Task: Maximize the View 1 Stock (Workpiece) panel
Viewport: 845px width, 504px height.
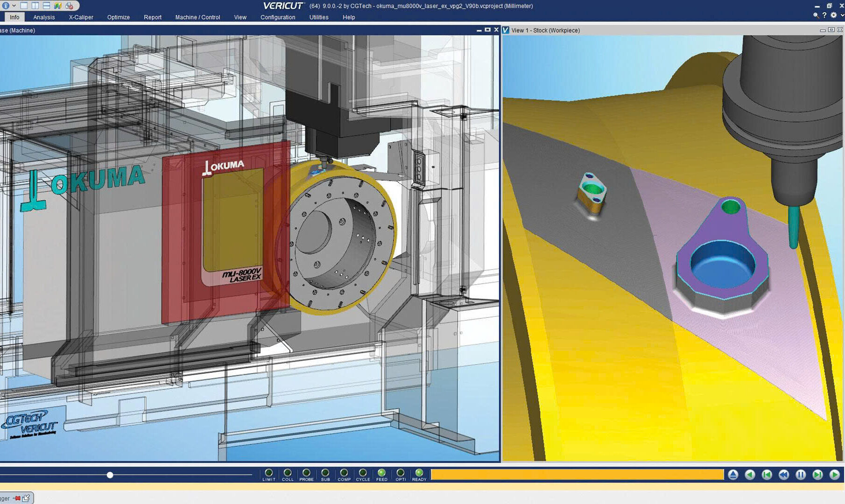Action: (x=831, y=30)
